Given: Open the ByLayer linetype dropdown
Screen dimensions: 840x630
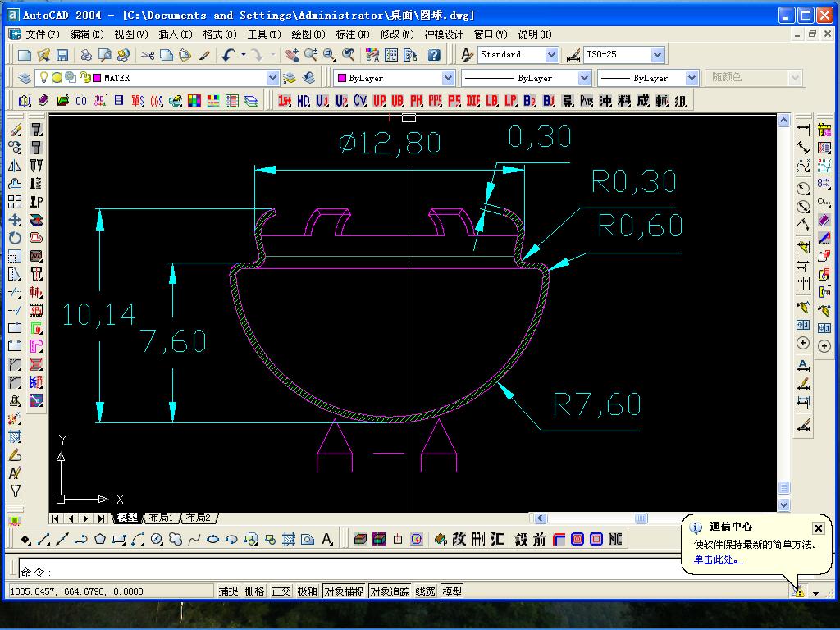Looking at the screenshot, I should pos(584,78).
